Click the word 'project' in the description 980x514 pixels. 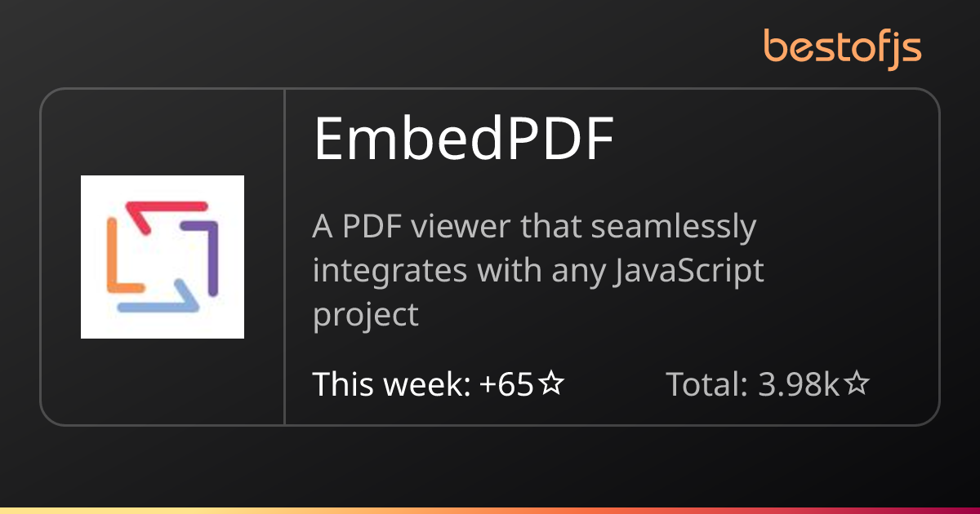pos(366,316)
